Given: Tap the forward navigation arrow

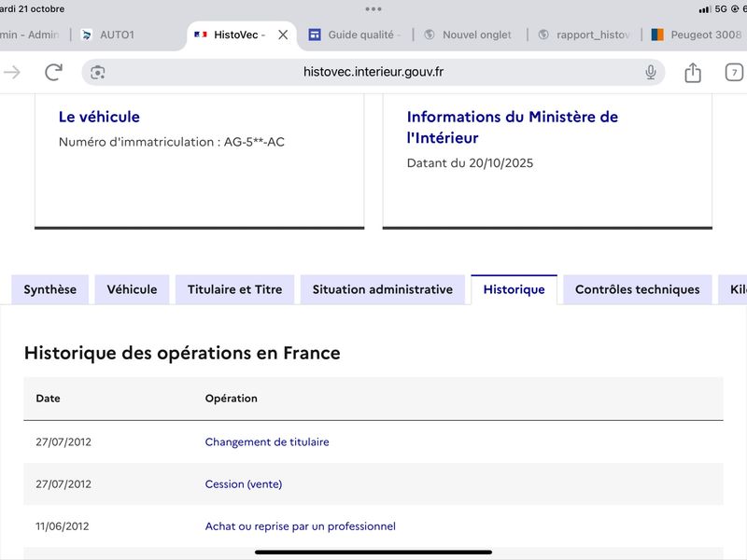Looking at the screenshot, I should coord(12,72).
